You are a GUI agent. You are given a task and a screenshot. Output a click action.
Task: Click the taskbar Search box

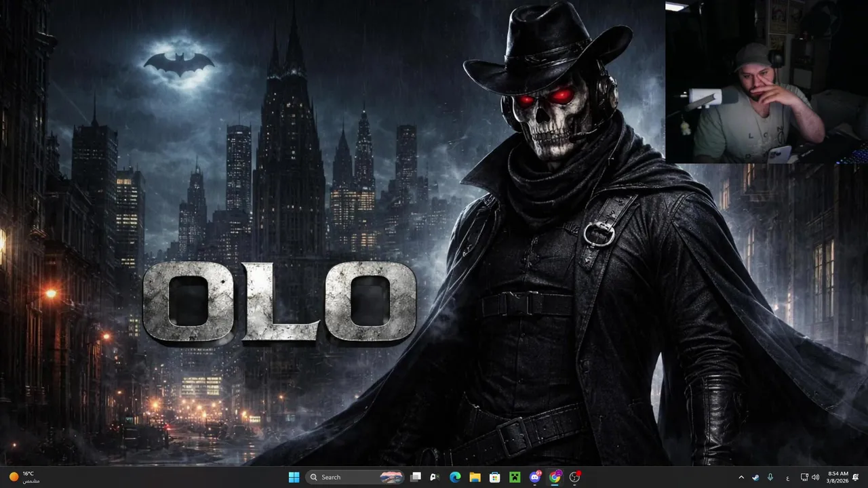coord(355,477)
